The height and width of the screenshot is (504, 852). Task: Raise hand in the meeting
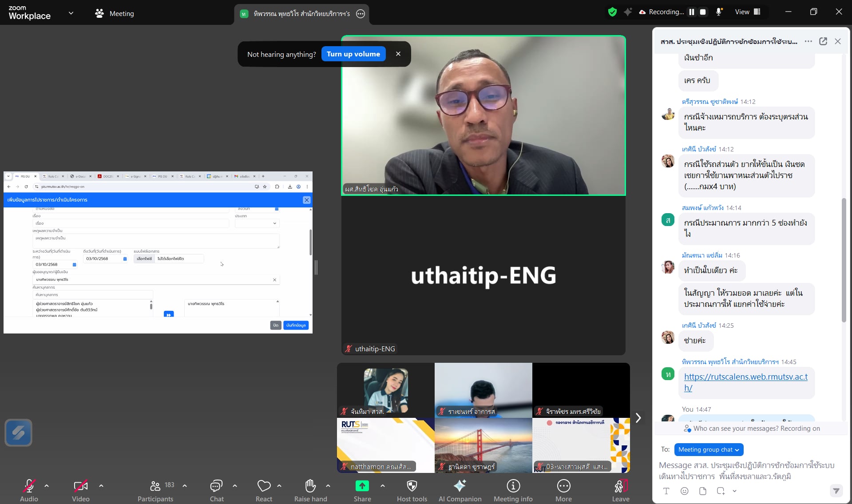click(x=310, y=490)
